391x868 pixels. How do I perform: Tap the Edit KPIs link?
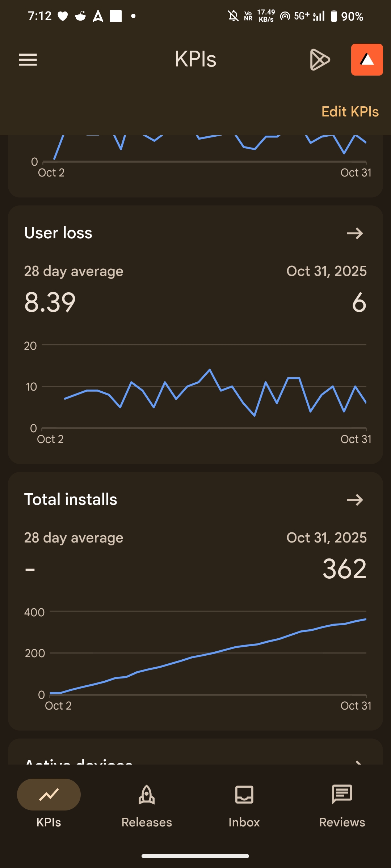(x=350, y=112)
